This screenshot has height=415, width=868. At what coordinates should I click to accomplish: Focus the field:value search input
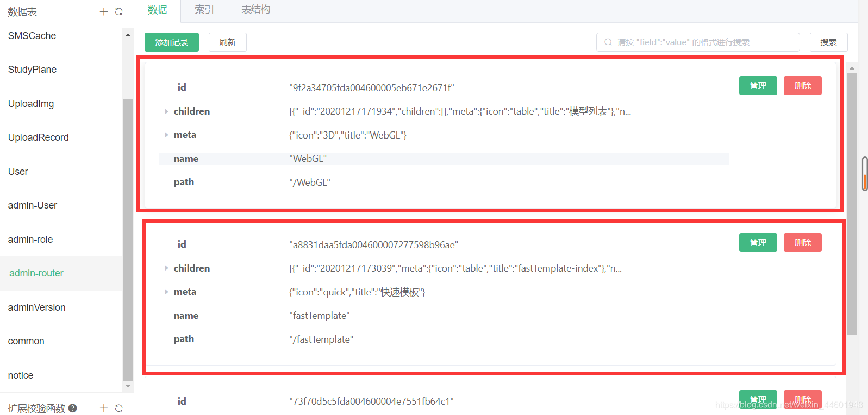pyautogui.click(x=698, y=42)
